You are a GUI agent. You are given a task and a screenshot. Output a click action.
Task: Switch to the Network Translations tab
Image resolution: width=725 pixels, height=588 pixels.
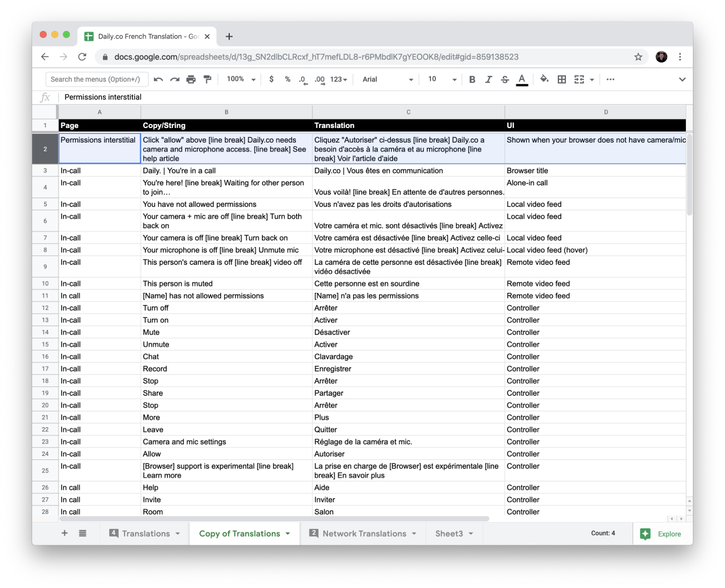tap(364, 534)
